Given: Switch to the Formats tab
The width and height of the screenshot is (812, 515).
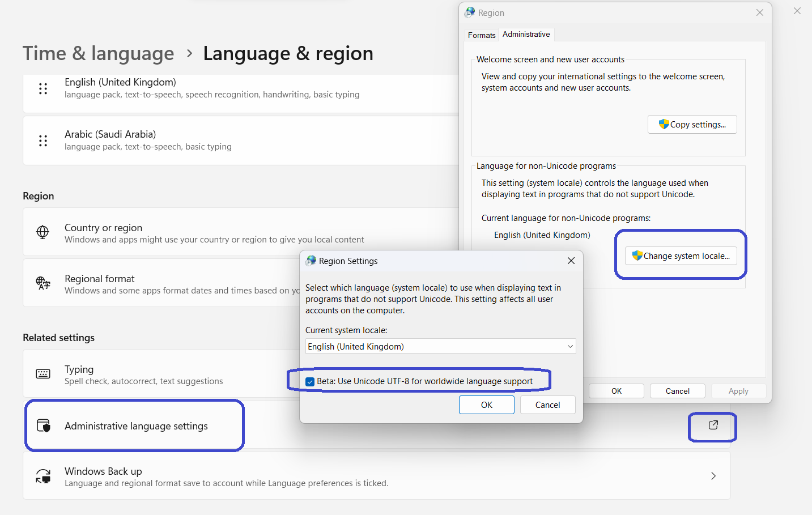Looking at the screenshot, I should (482, 35).
